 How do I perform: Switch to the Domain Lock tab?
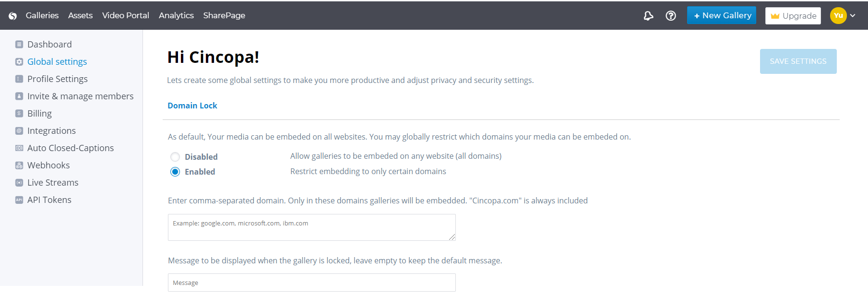point(192,106)
